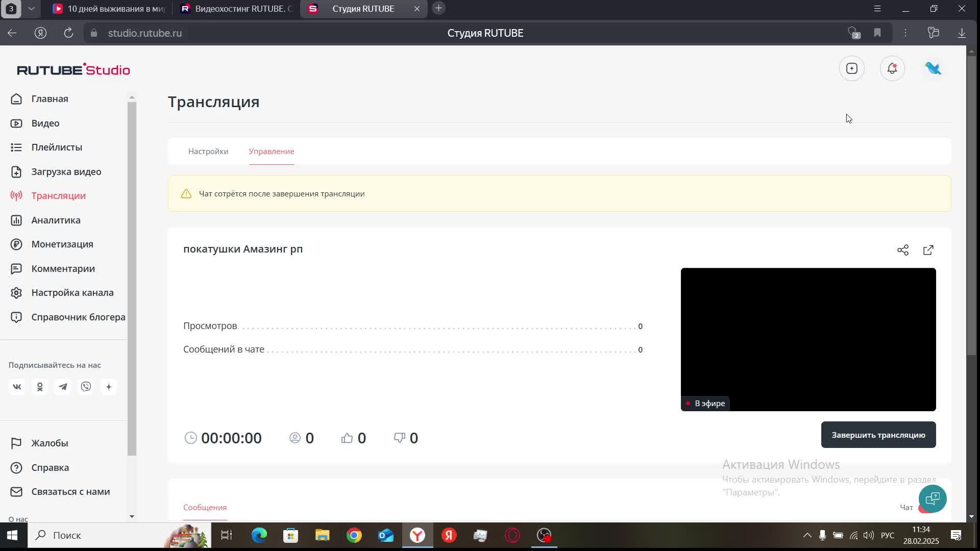Expand the tab group dropdown arrow in the browser
Image resolution: width=980 pixels, height=551 pixels.
pyautogui.click(x=31, y=9)
